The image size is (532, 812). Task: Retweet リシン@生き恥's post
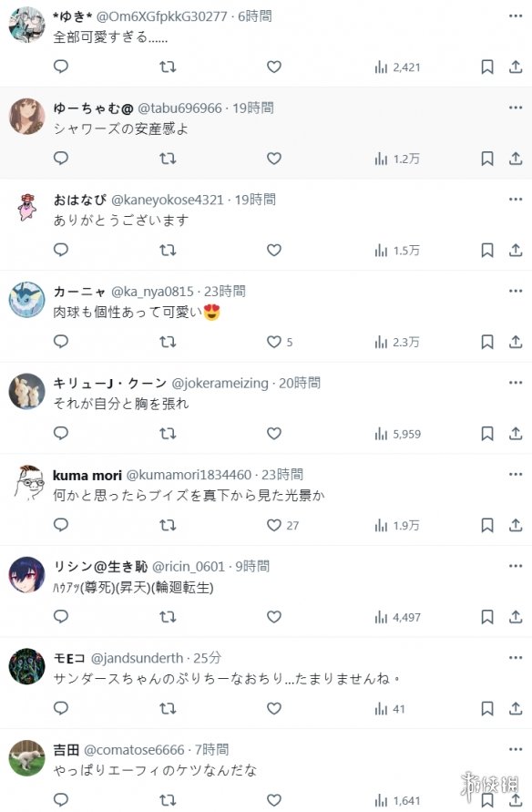click(x=168, y=617)
